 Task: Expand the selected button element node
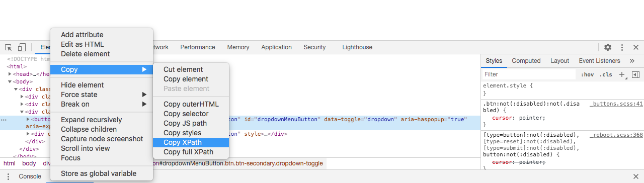(28, 120)
